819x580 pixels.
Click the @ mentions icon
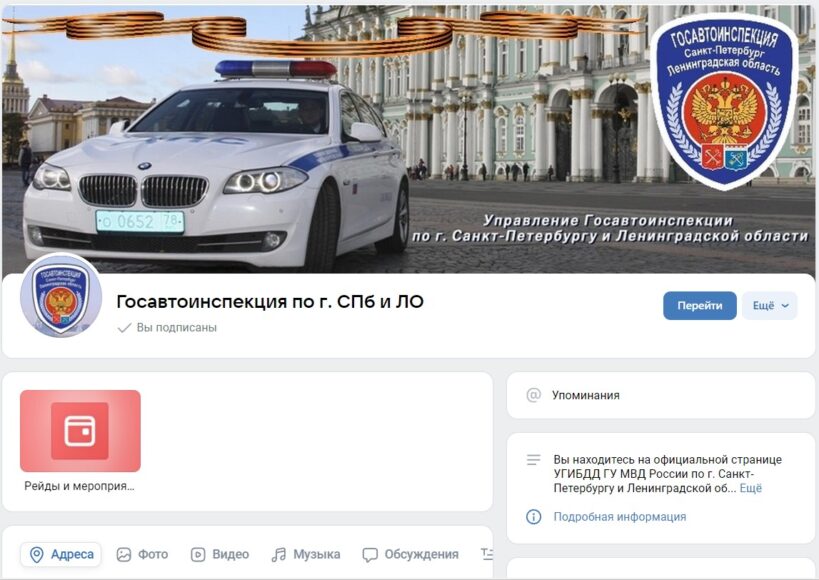pos(533,395)
